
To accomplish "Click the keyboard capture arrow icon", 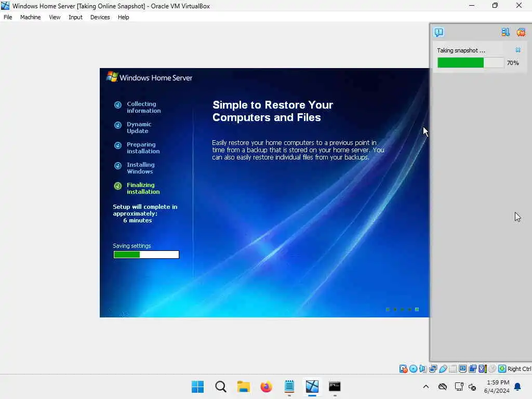I will coord(502,369).
